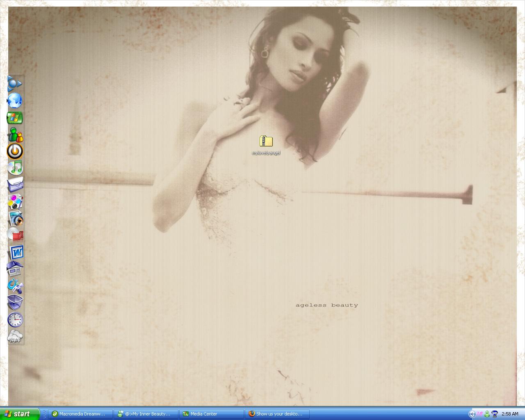Image resolution: width=525 pixels, height=420 pixels.
Task: Launch the paint palette dock icon
Action: [15, 202]
